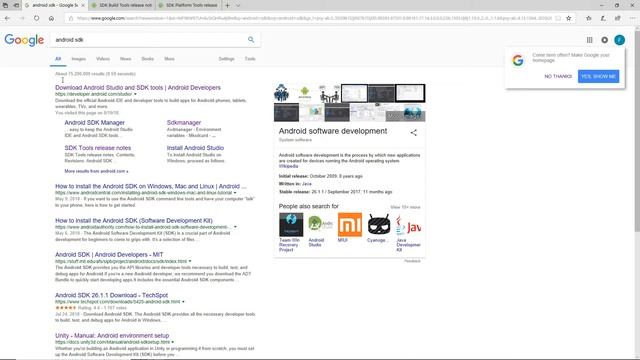This screenshot has height=360, width=640.
Task: Expand arrow beside androidcentral.com URL
Action: click(235, 193)
